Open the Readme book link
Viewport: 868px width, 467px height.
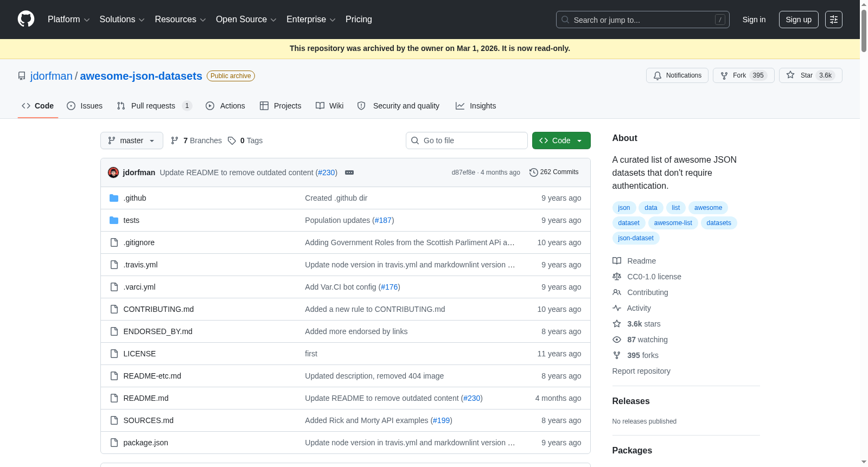(x=634, y=261)
